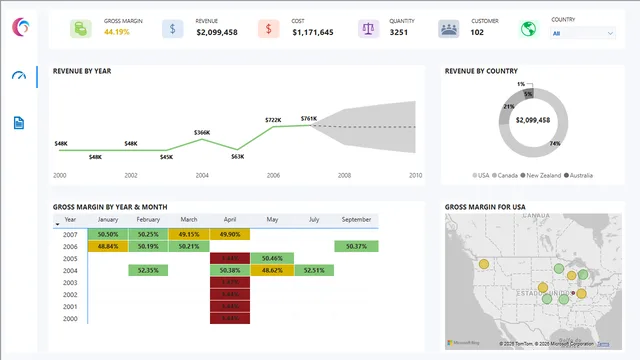Viewport: 640px width, 360px height.
Task: Click the small red map bubble
Action: pyautogui.click(x=573, y=293)
